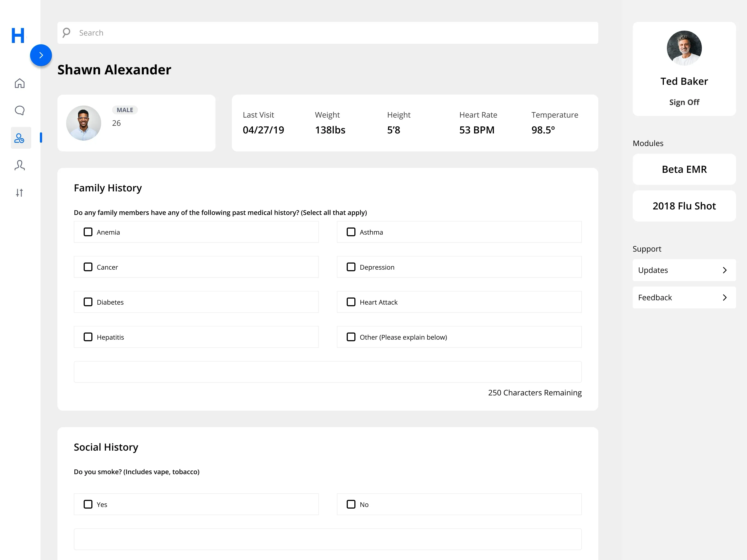The width and height of the screenshot is (747, 560).
Task: Click the Sign Off link
Action: click(684, 102)
